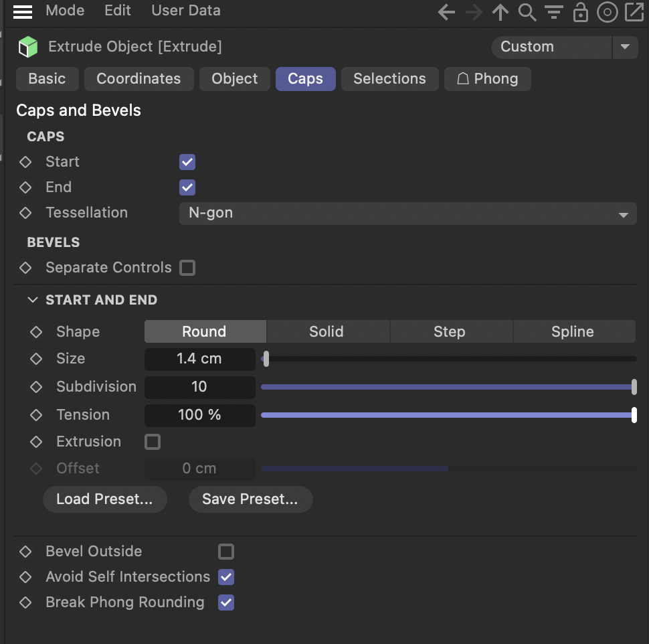Collapse the START AND END section
This screenshot has height=644, width=649.
click(x=33, y=300)
